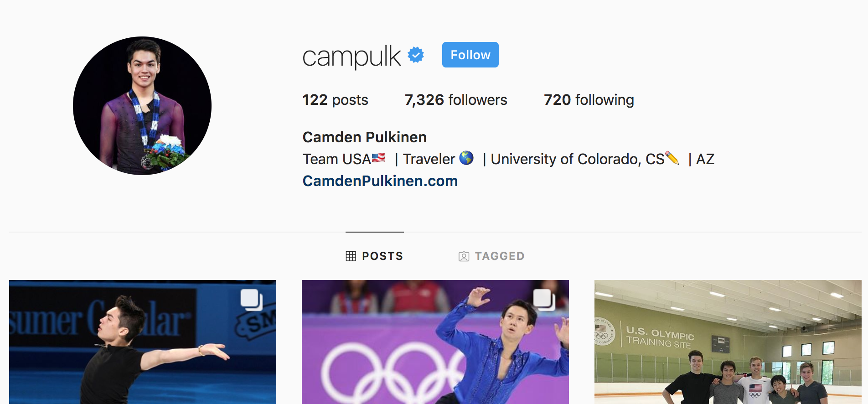View the 7,326 followers list
The image size is (868, 404).
click(455, 100)
